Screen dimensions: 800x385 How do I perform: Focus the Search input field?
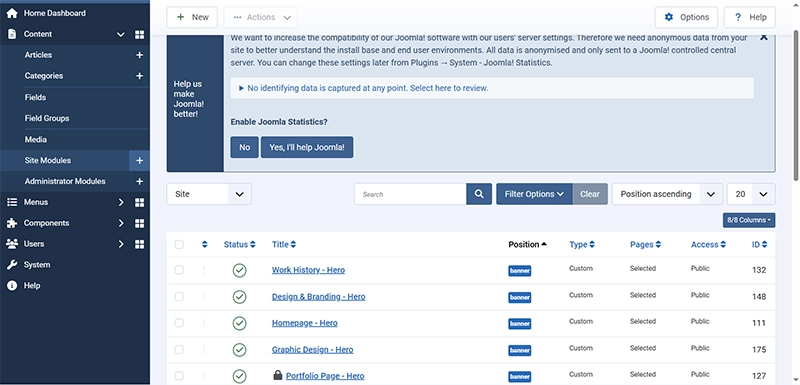point(410,194)
